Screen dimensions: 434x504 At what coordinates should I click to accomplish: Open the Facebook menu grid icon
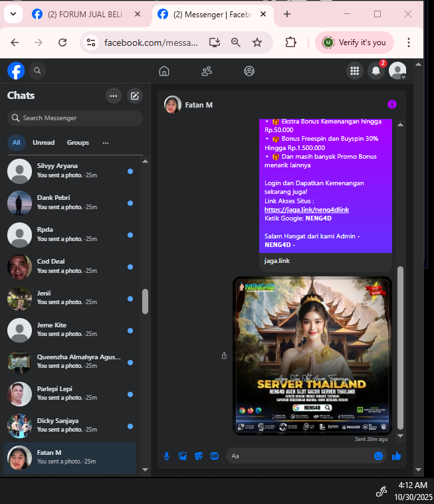click(354, 70)
